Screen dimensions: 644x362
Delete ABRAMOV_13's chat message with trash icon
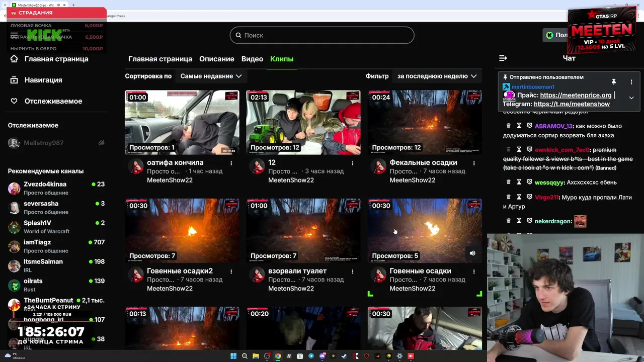(x=508, y=126)
